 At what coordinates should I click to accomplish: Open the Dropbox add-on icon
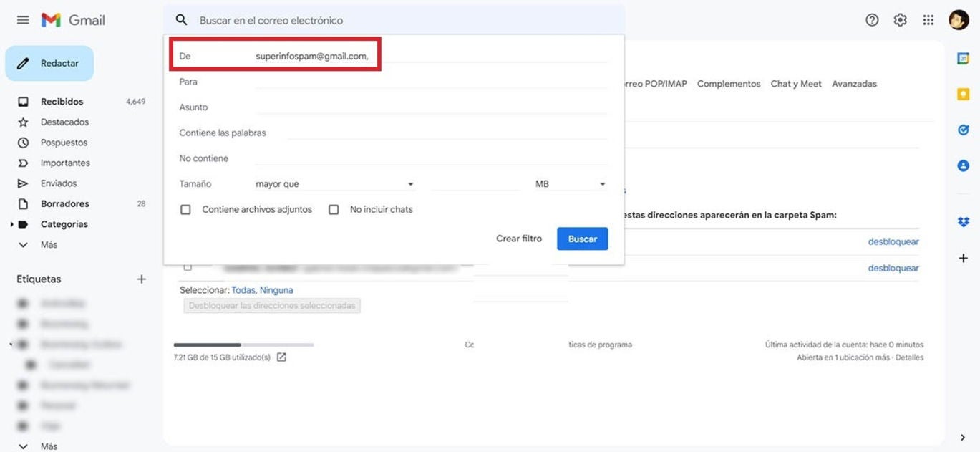(963, 221)
